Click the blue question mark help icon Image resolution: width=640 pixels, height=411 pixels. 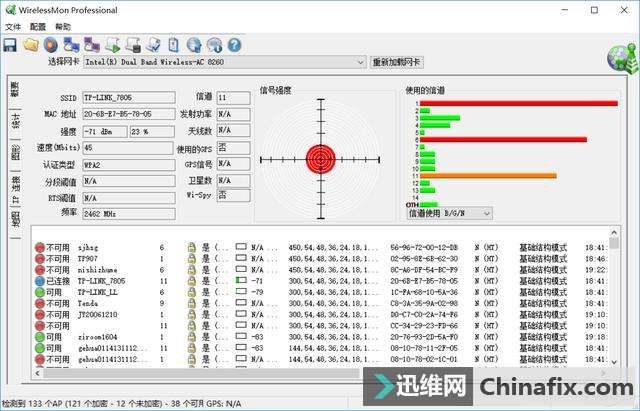(234, 44)
